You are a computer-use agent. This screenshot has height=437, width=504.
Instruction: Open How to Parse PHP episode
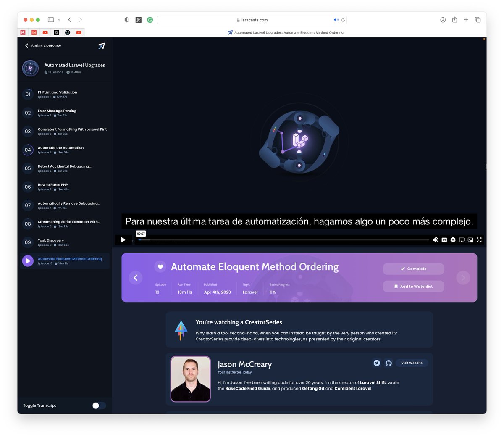coord(65,187)
